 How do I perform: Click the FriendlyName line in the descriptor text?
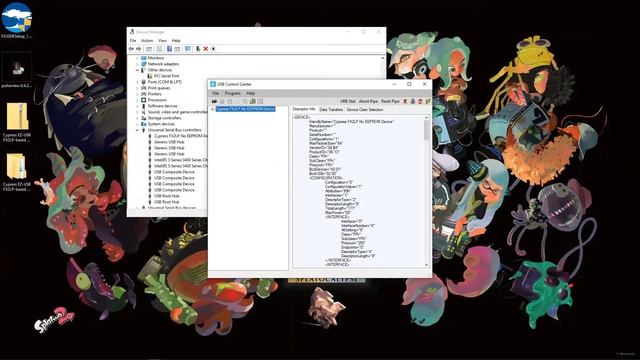click(x=351, y=122)
